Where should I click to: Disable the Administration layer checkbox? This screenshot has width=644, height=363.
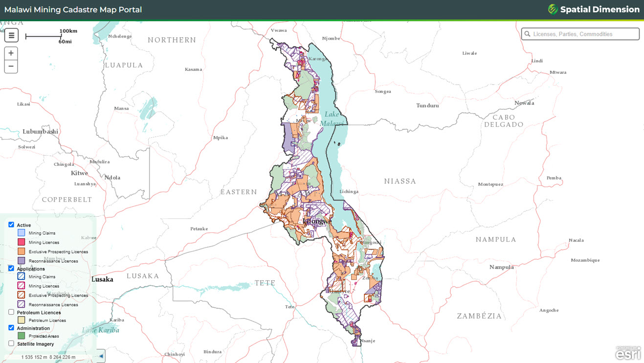click(x=11, y=327)
